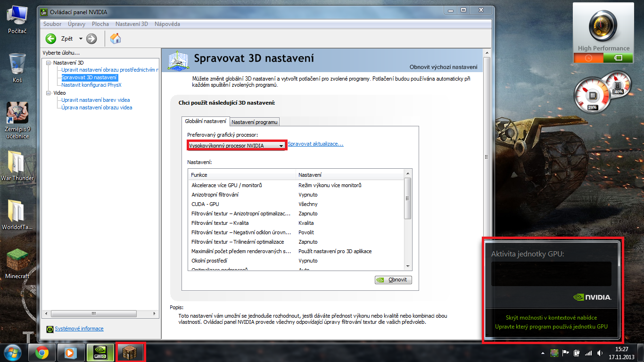Click the green battery power plan segment
The image size is (644, 362).
[x=619, y=58]
